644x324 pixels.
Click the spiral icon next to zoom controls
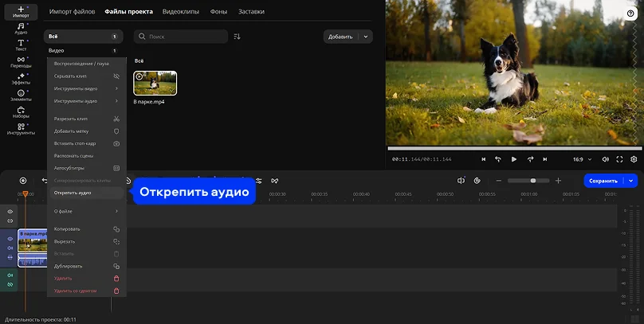(477, 181)
